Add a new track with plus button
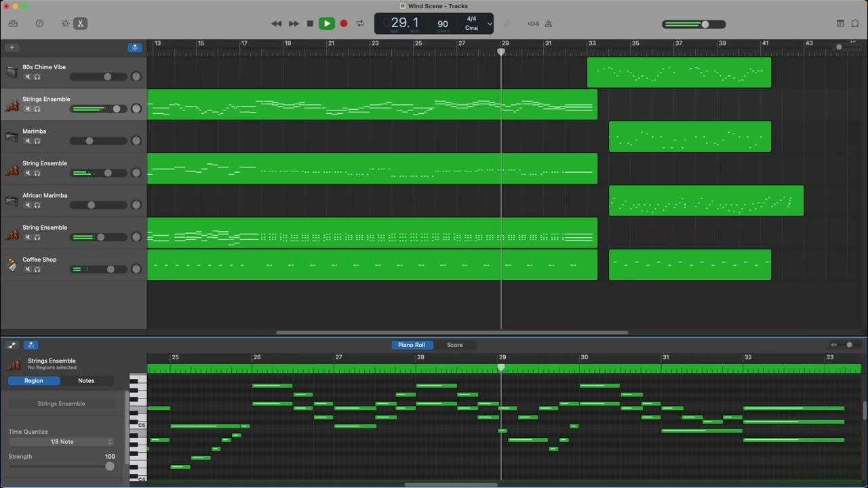Screen dimensions: 868x488 12,47
